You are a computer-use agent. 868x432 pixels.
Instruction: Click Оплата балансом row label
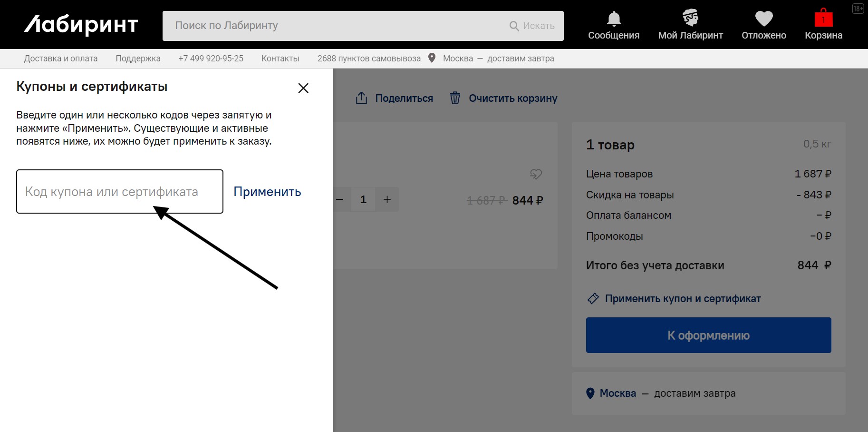coord(628,216)
